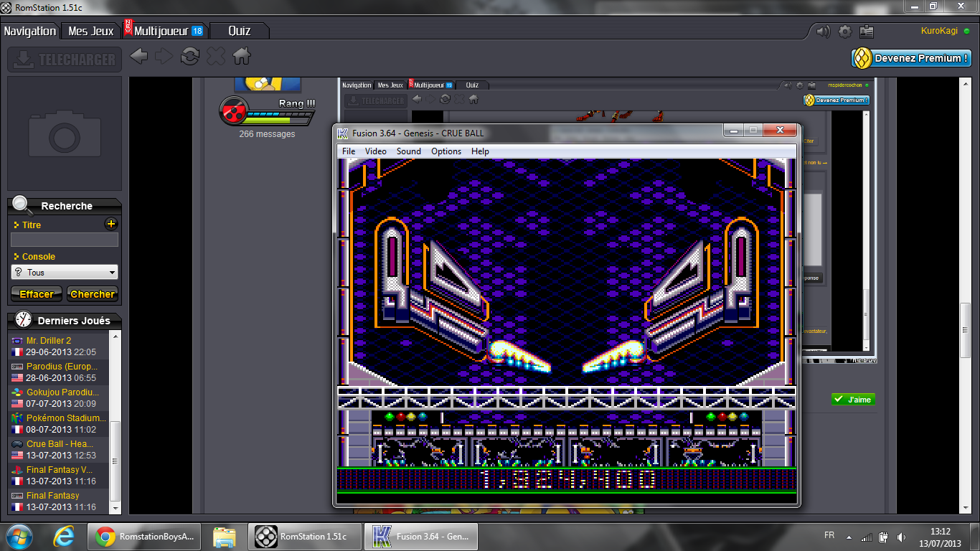The height and width of the screenshot is (551, 980).
Task: Click the volume icon in system tray
Action: (x=901, y=537)
